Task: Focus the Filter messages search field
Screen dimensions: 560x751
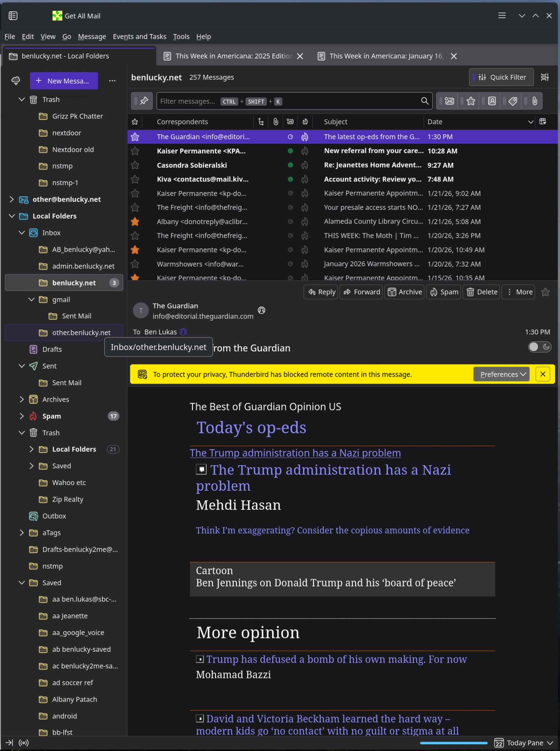Action: 289,101
